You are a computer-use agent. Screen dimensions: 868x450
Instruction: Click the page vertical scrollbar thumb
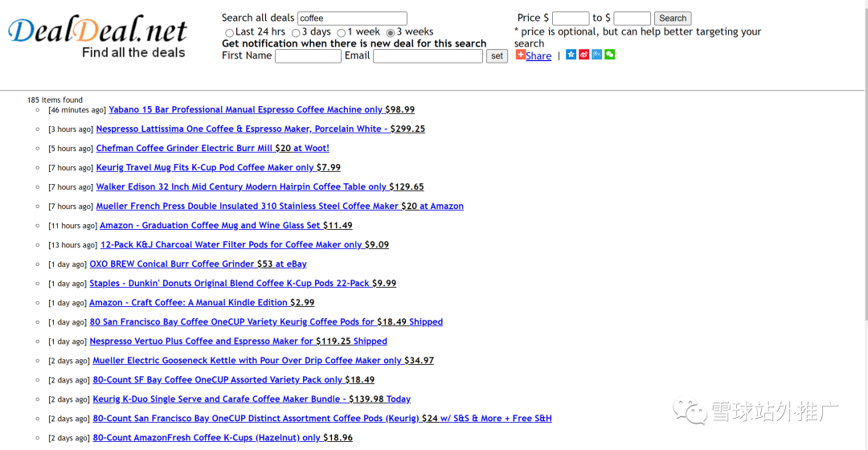[866, 164]
